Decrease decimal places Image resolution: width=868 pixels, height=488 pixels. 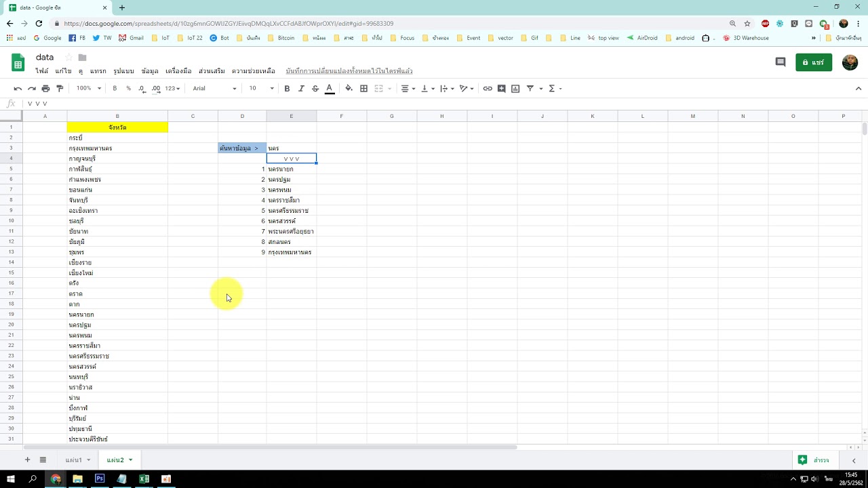coord(142,88)
